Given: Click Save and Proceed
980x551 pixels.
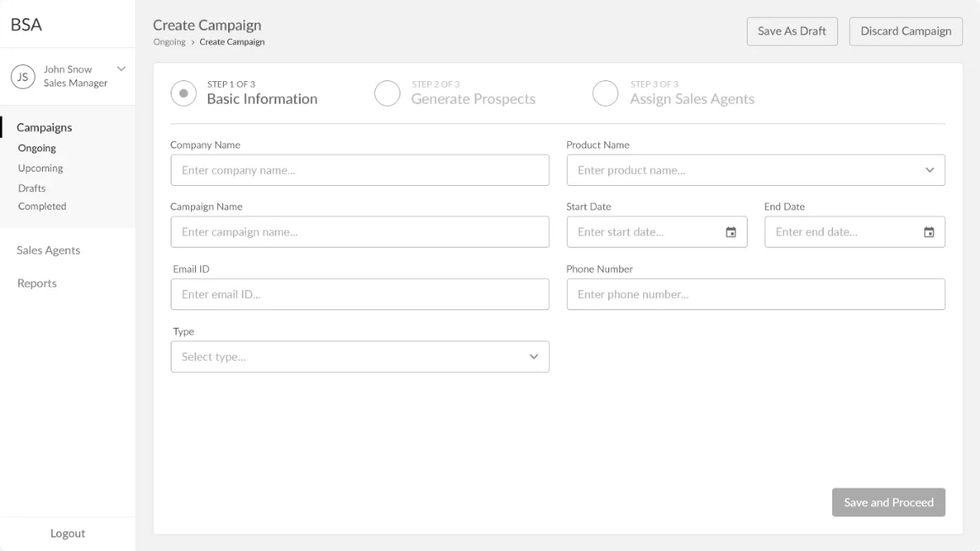Looking at the screenshot, I should tap(888, 502).
